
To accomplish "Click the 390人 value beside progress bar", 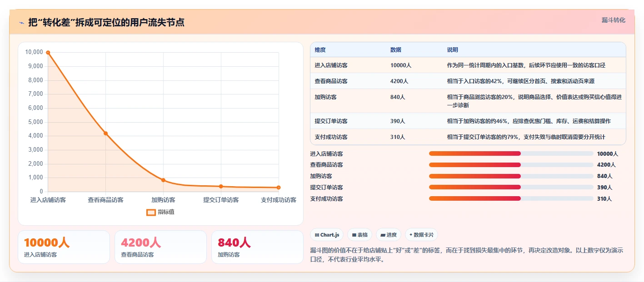I will pos(605,188).
